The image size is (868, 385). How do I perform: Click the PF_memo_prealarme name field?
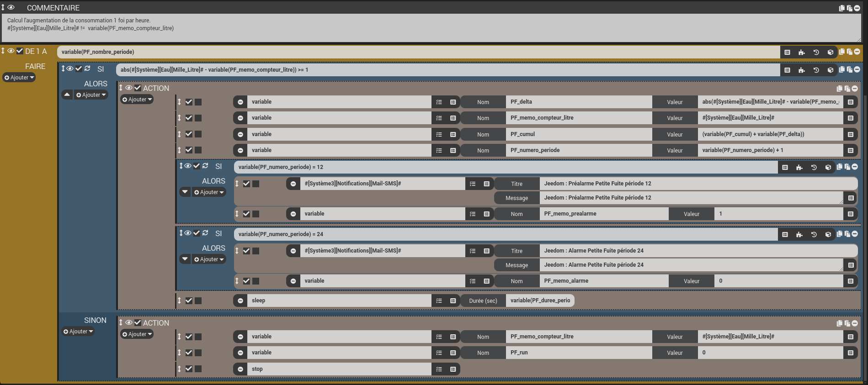pyautogui.click(x=603, y=214)
